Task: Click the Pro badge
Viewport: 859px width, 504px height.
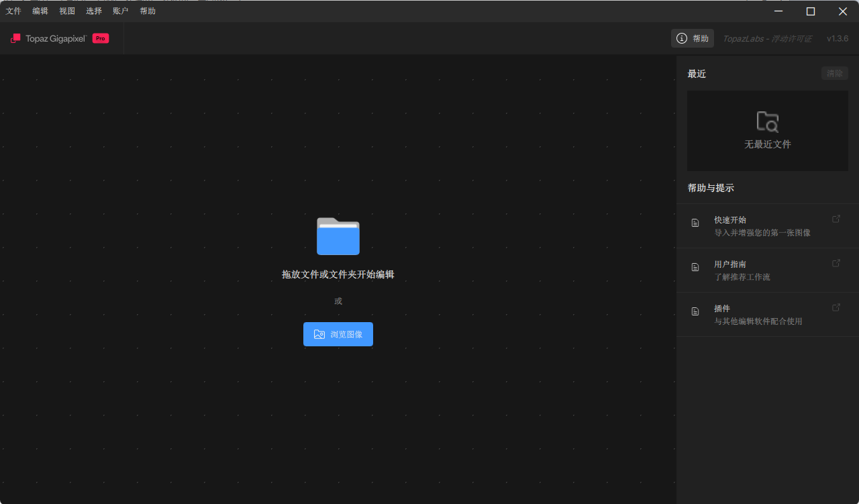Action: (x=101, y=38)
